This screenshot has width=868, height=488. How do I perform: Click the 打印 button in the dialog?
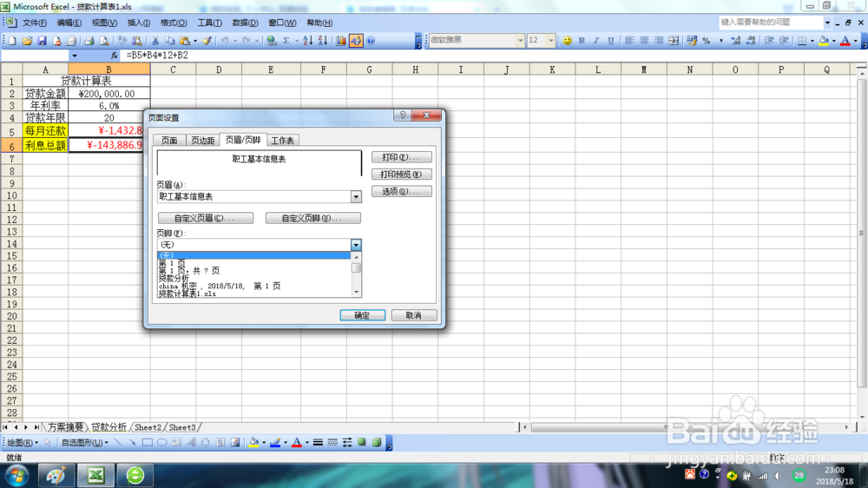pos(401,157)
